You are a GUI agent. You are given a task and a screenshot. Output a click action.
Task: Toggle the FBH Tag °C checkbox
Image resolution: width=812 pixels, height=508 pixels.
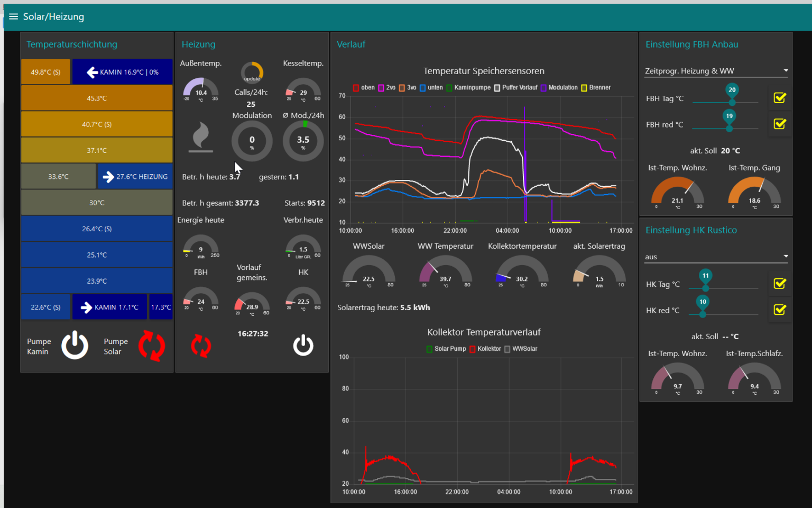click(779, 98)
